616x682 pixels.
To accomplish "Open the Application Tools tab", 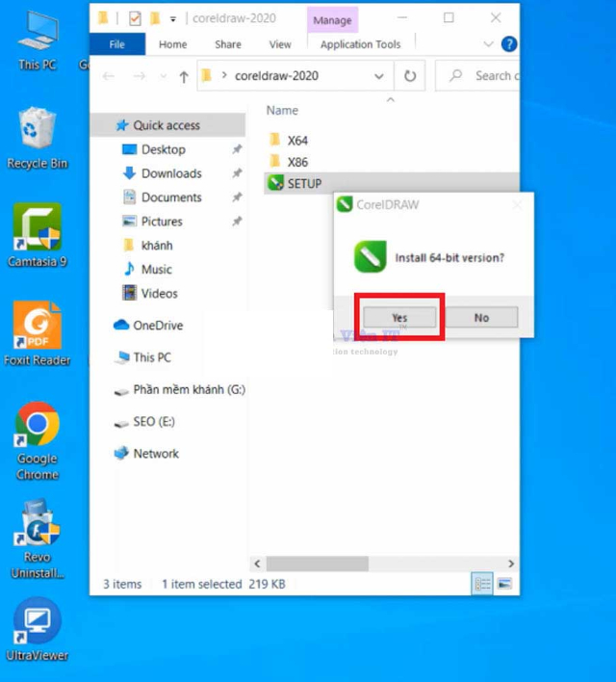I will point(360,44).
